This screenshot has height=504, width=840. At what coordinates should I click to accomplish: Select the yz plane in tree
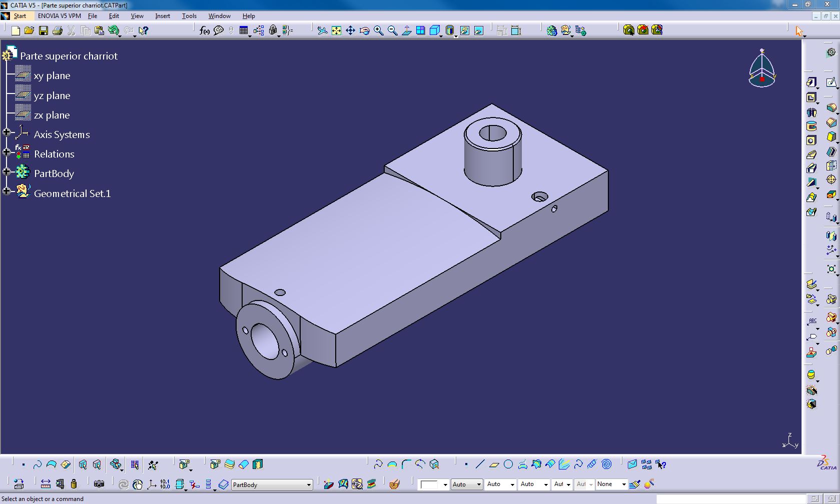point(52,95)
